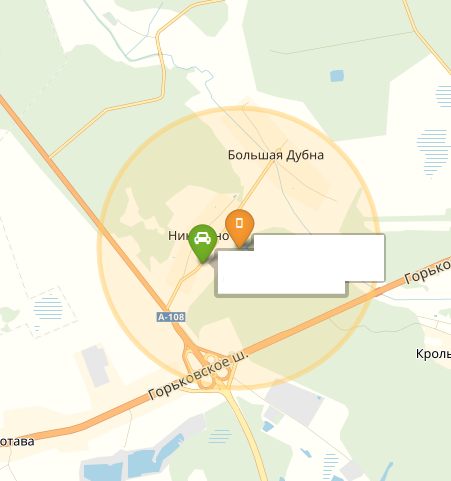This screenshot has height=481, width=451.
Task: Click the hatched wetland at the top right edge
Action: click(443, 96)
